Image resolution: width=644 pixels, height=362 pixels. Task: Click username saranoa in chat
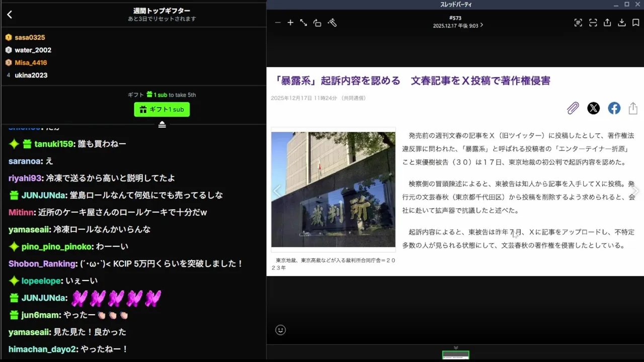(25, 161)
